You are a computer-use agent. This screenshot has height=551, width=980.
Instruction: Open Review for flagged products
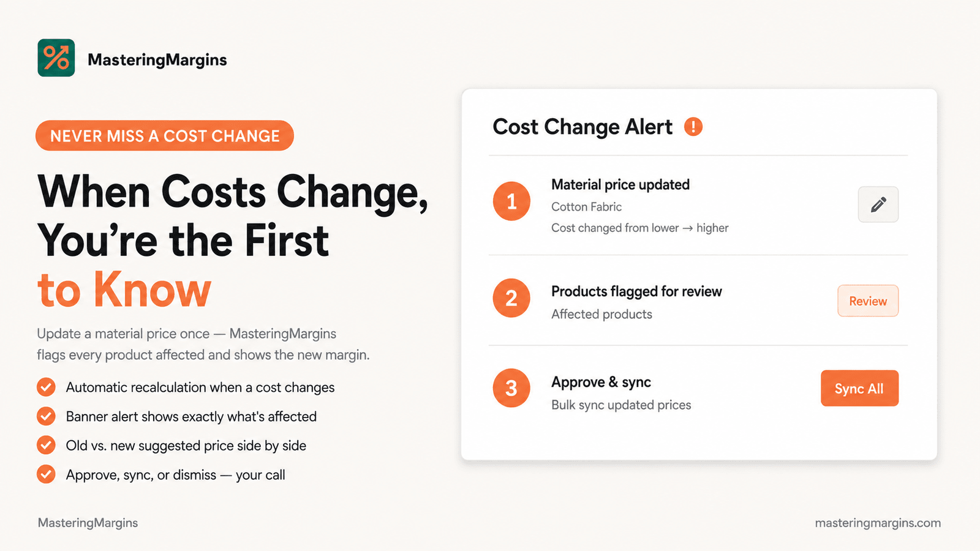(868, 301)
